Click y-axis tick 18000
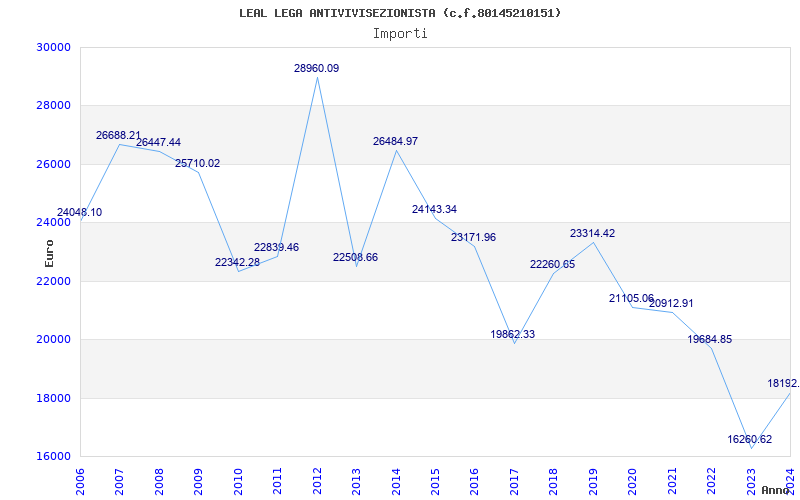Screen dimensions: 800x500 click(53, 398)
